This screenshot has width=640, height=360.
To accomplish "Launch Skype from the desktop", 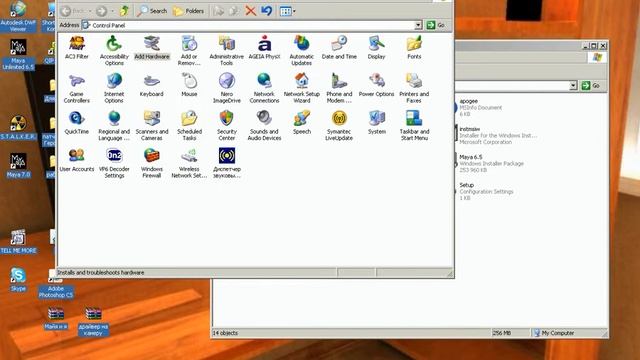I will [x=18, y=280].
